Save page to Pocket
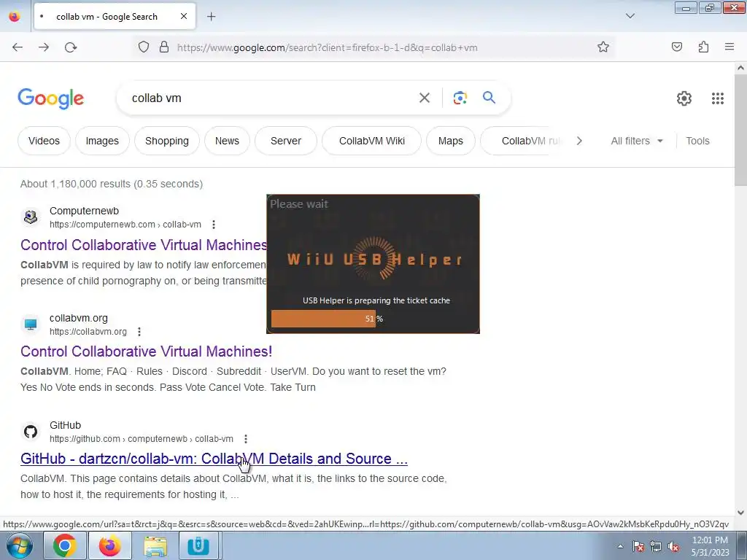The image size is (747, 560). (677, 47)
